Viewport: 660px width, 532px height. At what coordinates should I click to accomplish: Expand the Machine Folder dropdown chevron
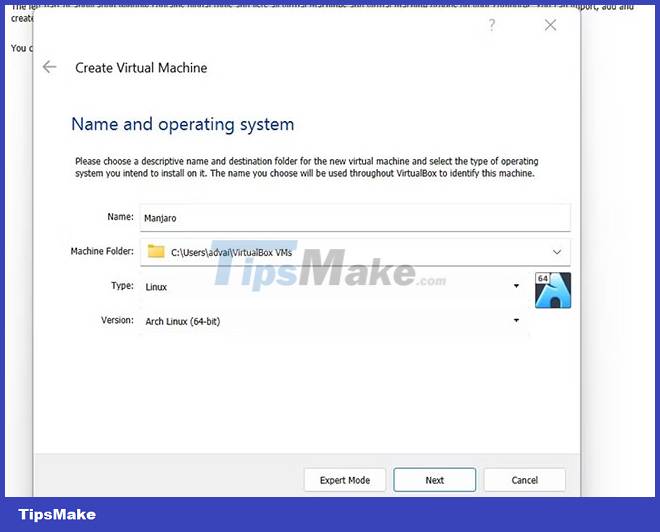557,252
